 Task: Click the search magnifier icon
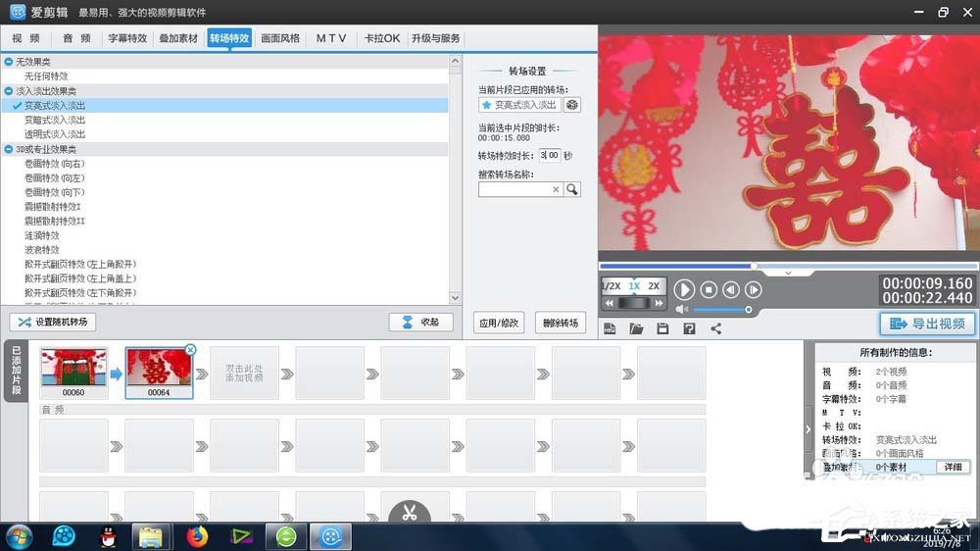(x=572, y=189)
